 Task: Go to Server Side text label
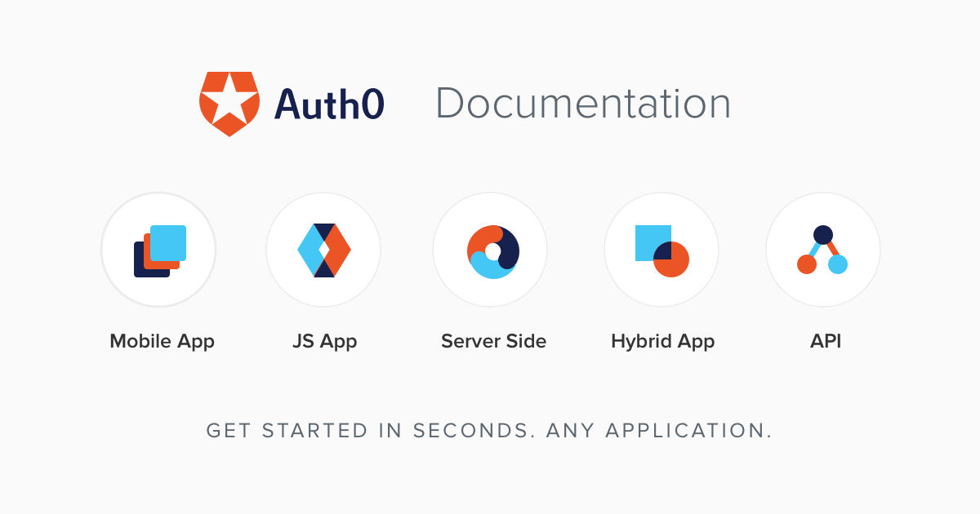[x=493, y=341]
